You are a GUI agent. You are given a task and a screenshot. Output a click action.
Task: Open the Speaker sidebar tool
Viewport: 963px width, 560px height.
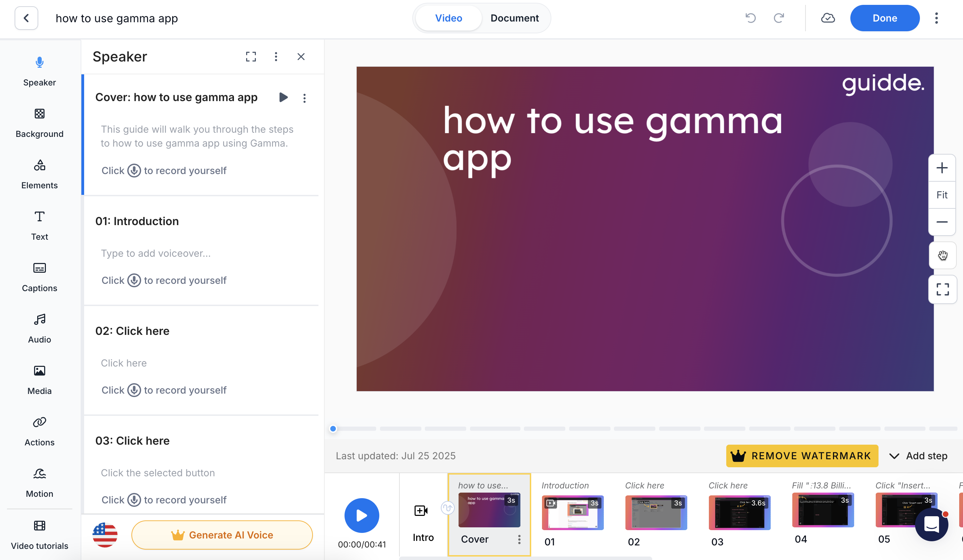pyautogui.click(x=39, y=71)
